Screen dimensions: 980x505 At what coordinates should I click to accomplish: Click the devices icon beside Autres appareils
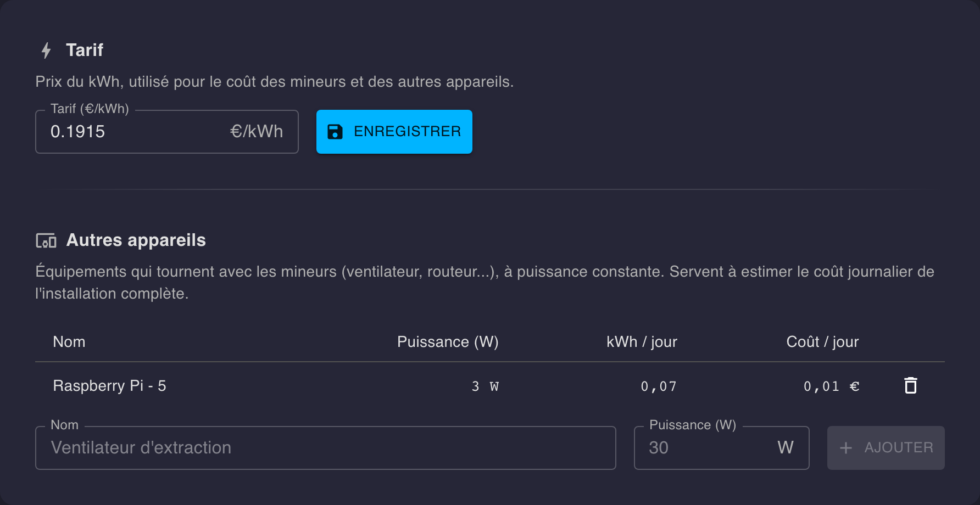point(46,240)
